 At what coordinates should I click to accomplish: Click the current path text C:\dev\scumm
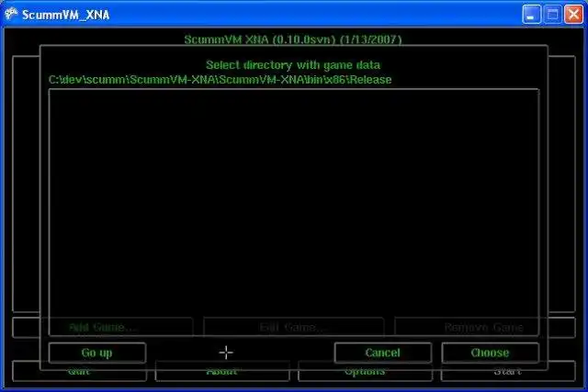point(220,80)
